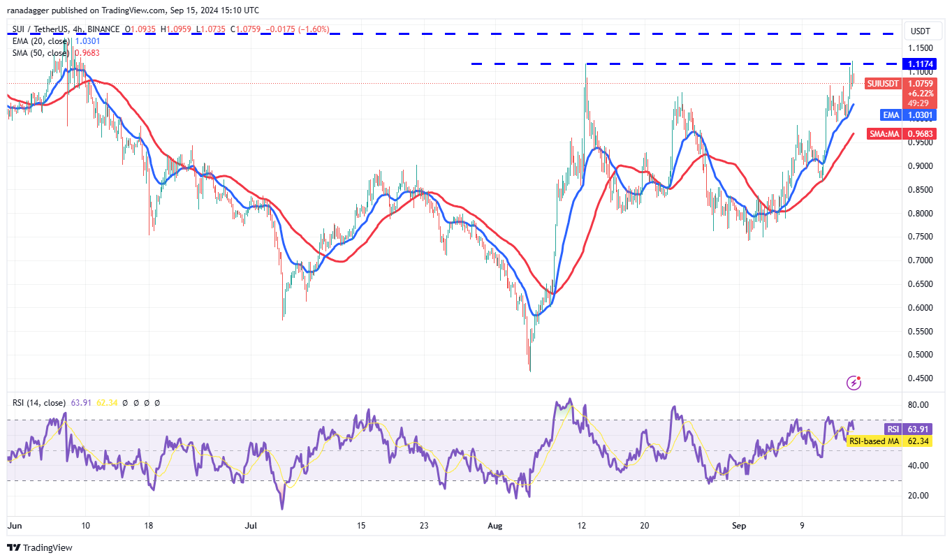Click the RSI (14, close) legend label
This screenshot has height=560, width=952.
(39, 403)
